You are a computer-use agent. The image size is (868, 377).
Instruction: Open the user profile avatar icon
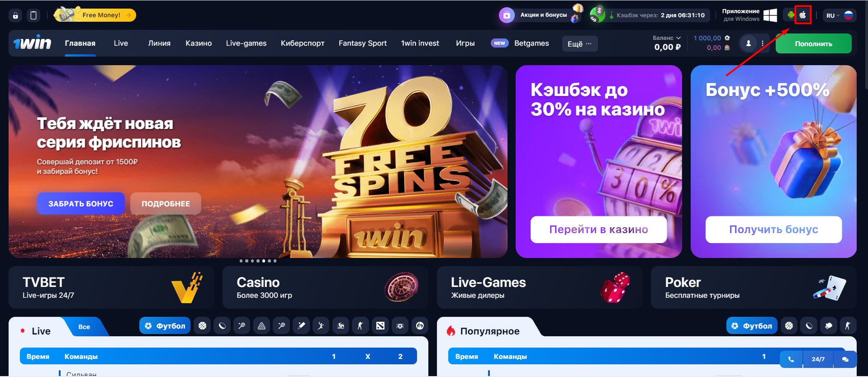tap(749, 43)
